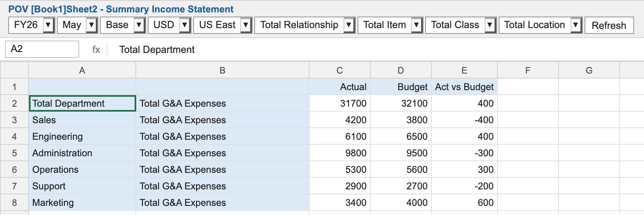The width and height of the screenshot is (644, 215).
Task: Click the Support Actual value 2900
Action: (340, 186)
